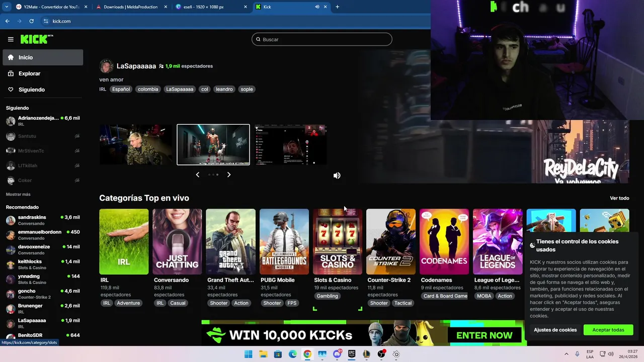Viewport: 644px width, 362px height.
Task: Go to previous featured stream
Action: click(197, 174)
